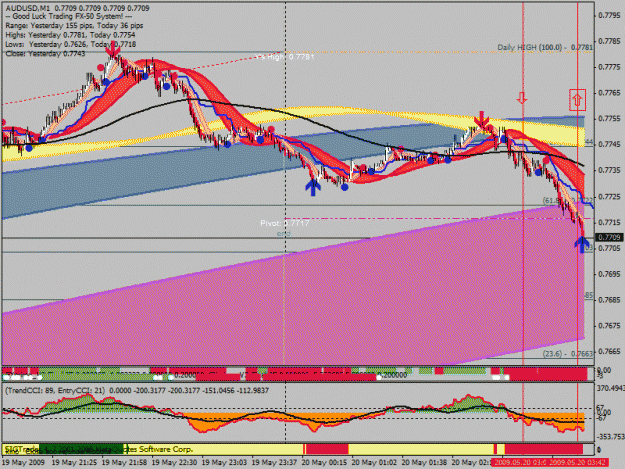Click the 0.7665 price scale label

609,351
